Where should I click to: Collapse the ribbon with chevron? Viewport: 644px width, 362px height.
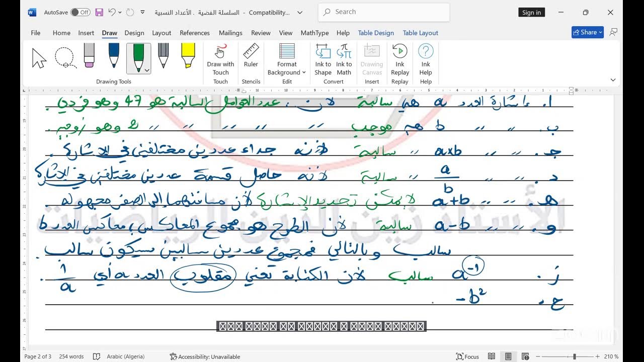613,80
